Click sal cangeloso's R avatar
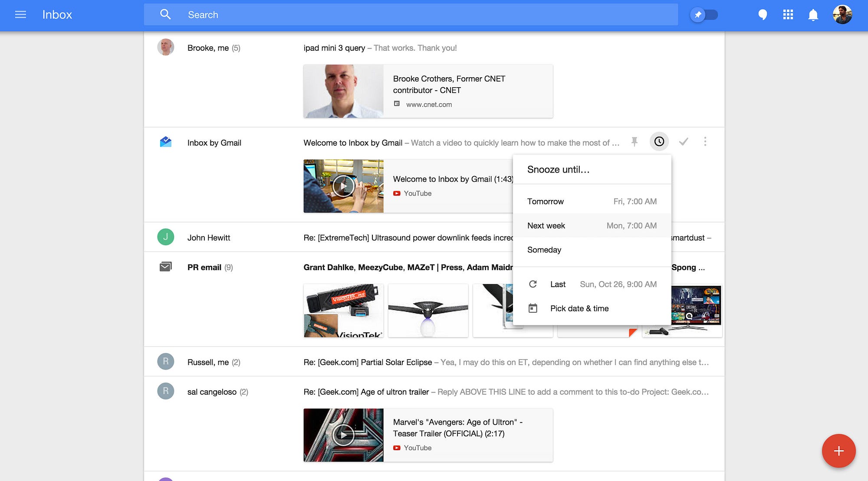The height and width of the screenshot is (481, 868). click(x=165, y=391)
